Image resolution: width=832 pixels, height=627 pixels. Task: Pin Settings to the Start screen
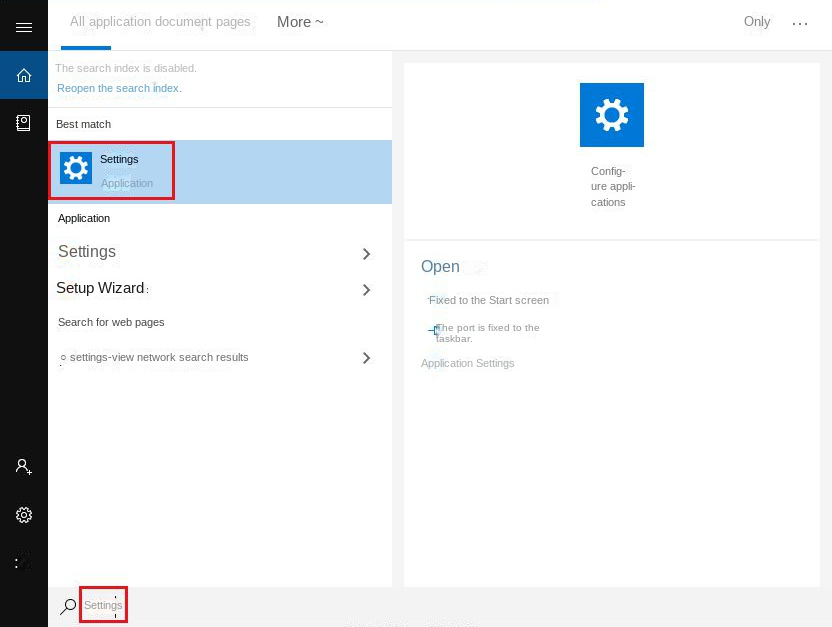click(489, 300)
